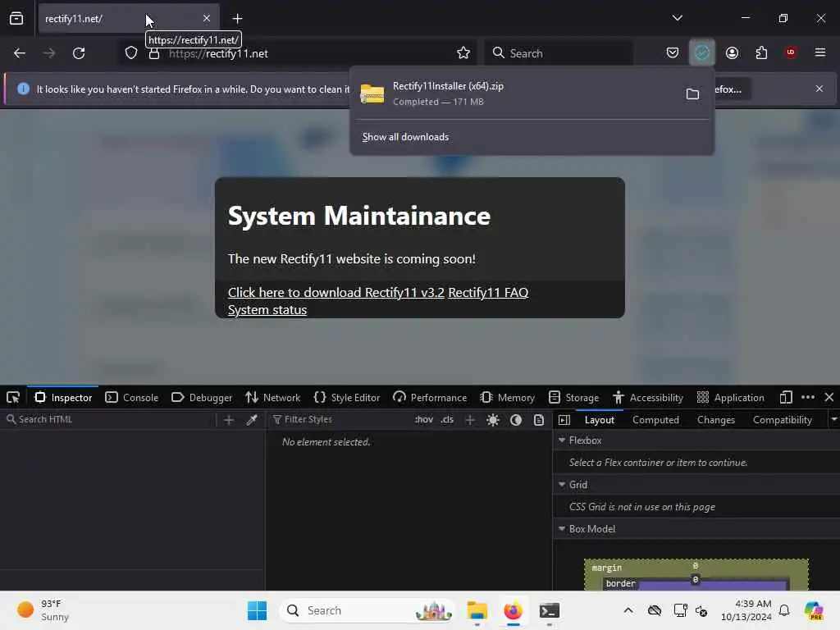The image size is (840, 630).
Task: Go back to previous page
Action: (x=20, y=53)
